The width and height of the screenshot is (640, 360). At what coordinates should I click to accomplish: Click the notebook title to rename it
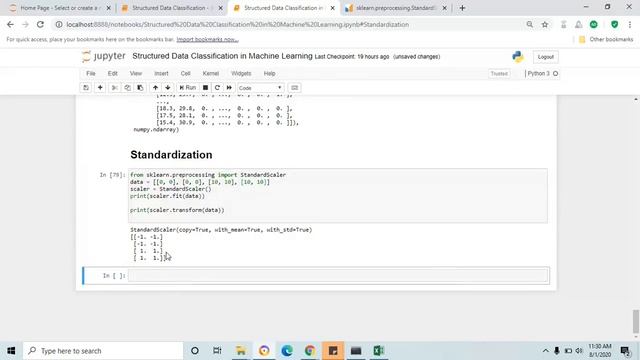pos(222,56)
